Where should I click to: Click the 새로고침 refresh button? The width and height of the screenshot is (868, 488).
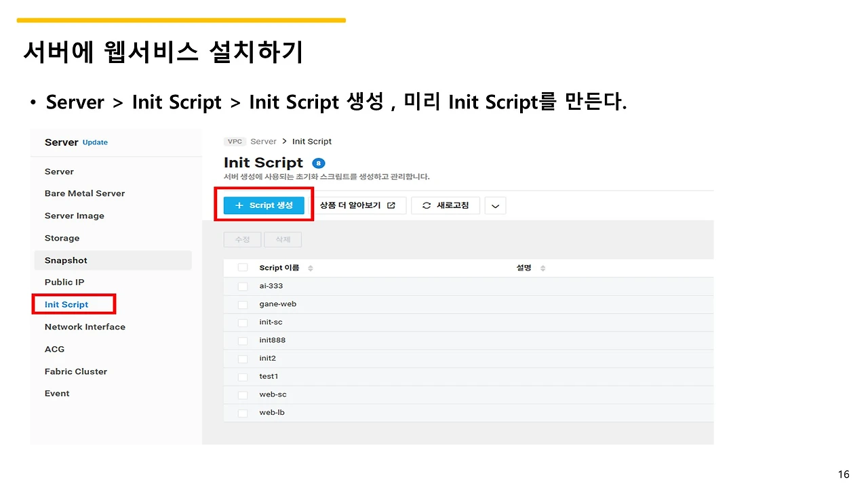[446, 205]
